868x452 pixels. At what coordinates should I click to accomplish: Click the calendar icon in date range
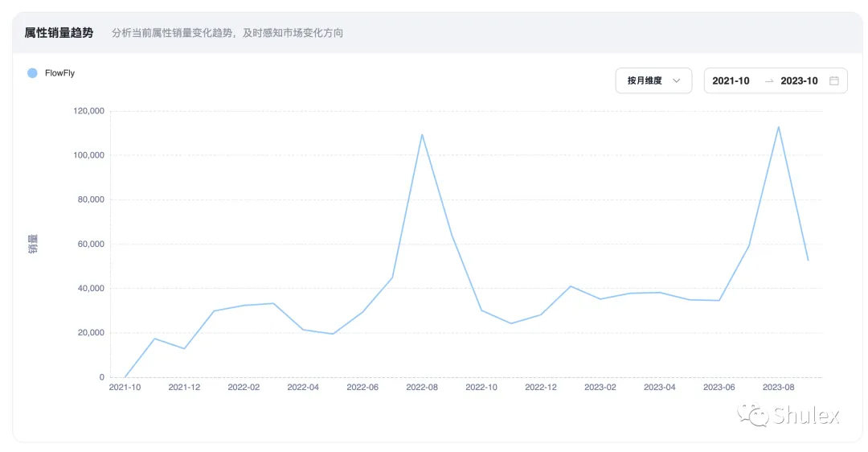pyautogui.click(x=833, y=81)
